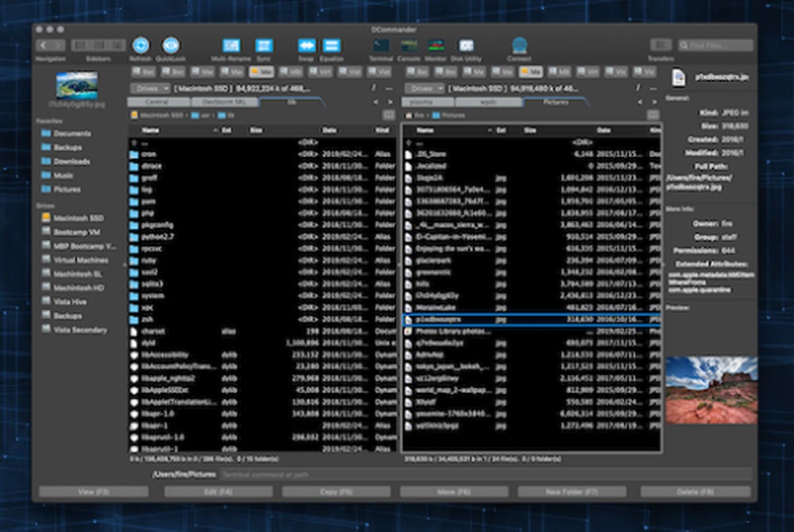Open QuickLook from the toolbar
The height and width of the screenshot is (532, 794).
coord(171,46)
